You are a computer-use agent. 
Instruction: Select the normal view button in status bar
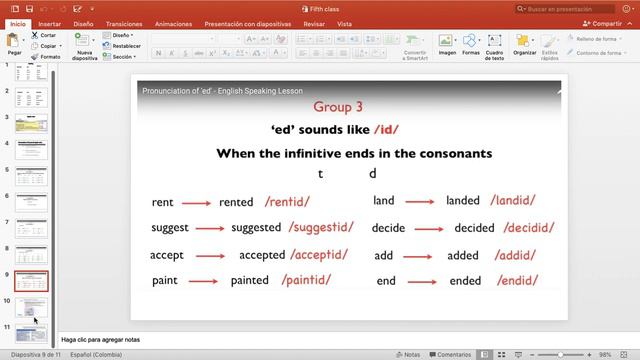pos(484,355)
